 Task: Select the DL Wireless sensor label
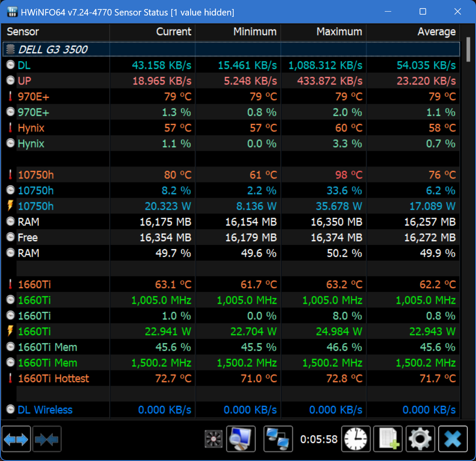click(x=45, y=410)
